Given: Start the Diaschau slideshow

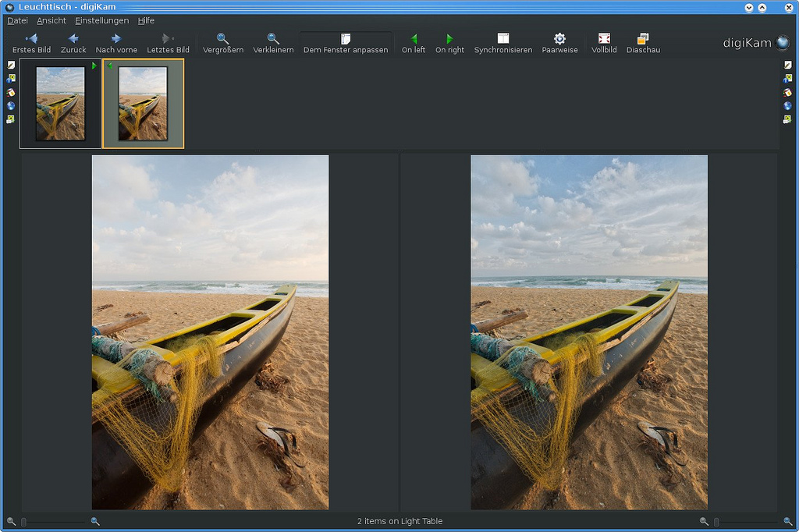Looking at the screenshot, I should pos(643,43).
